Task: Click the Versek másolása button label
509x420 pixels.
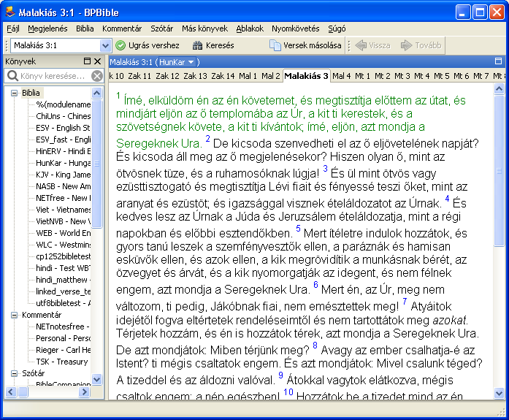Action: click(x=313, y=45)
